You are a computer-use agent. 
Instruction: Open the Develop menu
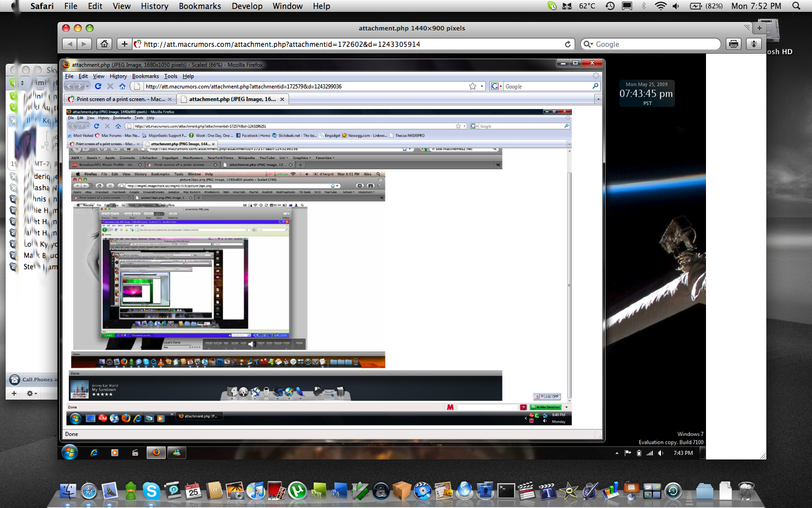pos(247,6)
